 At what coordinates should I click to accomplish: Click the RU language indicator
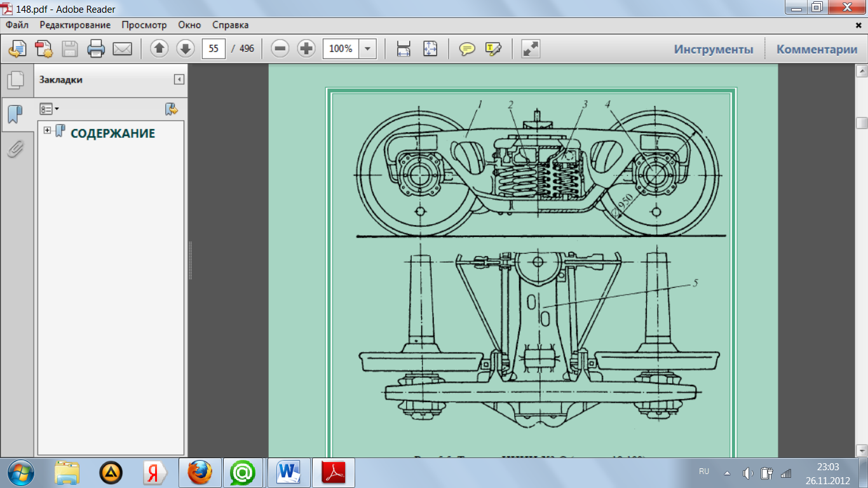[x=704, y=471]
